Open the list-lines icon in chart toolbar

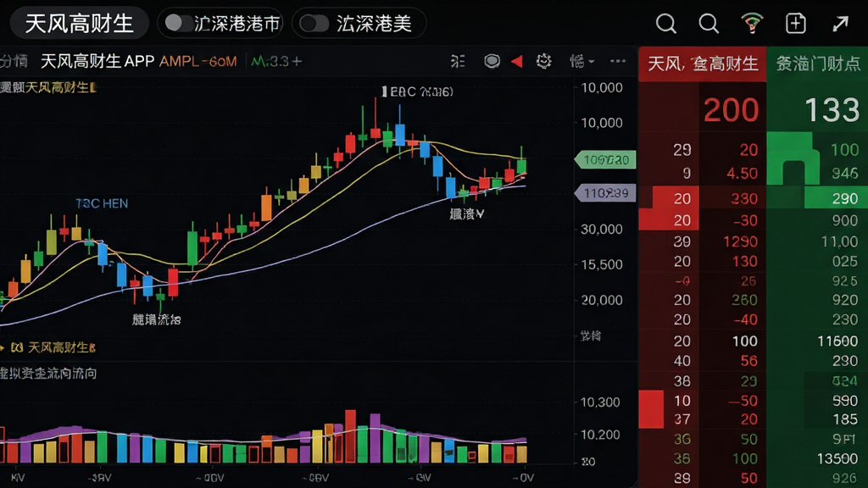click(458, 61)
